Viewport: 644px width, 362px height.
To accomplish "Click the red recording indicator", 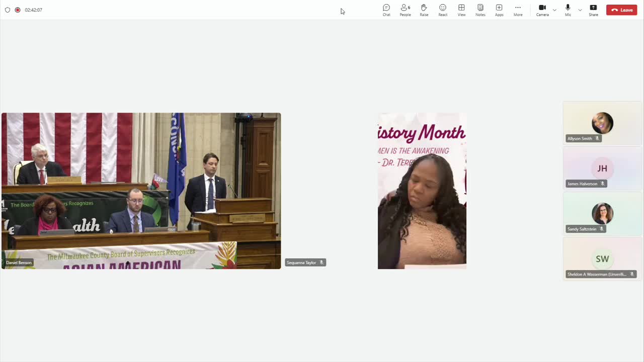I will [x=18, y=10].
